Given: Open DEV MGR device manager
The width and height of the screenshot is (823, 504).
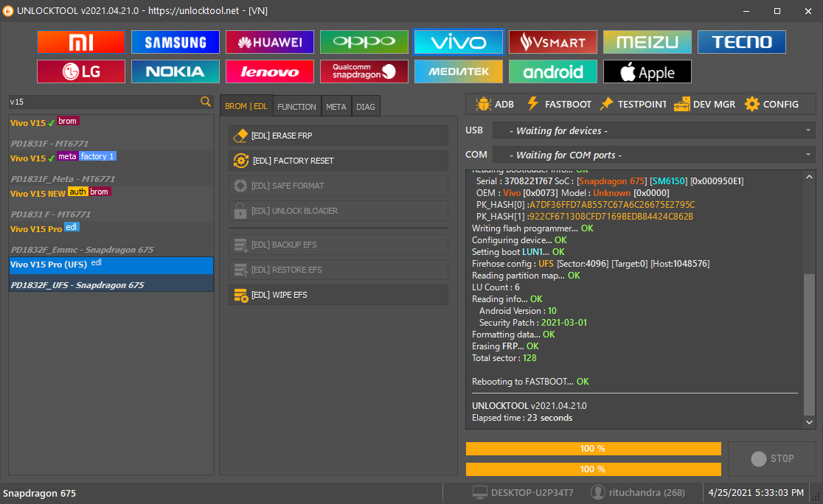Looking at the screenshot, I should point(704,105).
